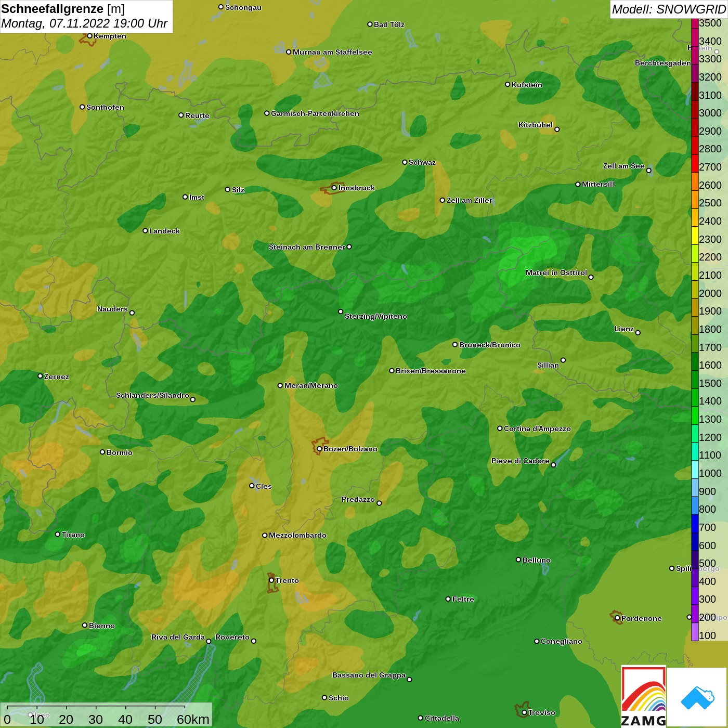Image resolution: width=728 pixels, height=728 pixels.
Task: Click the Feltre location dot
Action: [448, 599]
